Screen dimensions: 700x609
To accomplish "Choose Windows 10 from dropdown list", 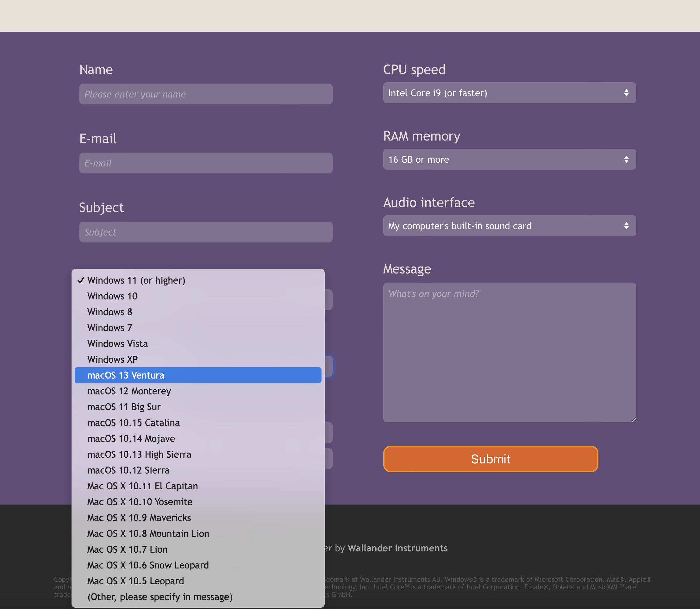I will click(112, 296).
